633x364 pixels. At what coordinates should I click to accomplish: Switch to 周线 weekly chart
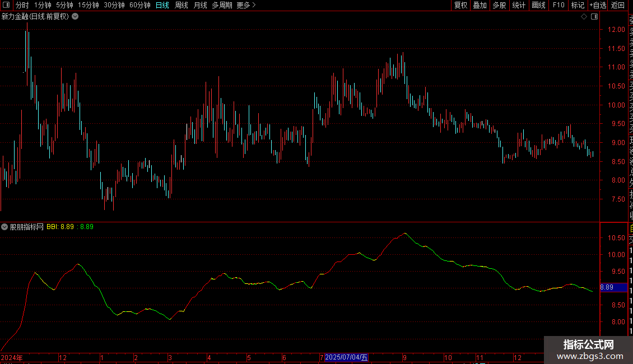click(181, 5)
